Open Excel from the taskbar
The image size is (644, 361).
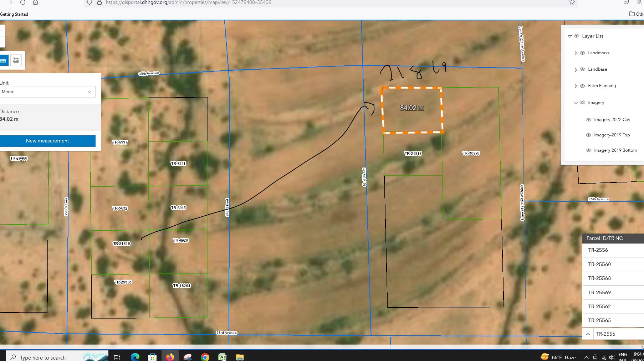point(222,357)
